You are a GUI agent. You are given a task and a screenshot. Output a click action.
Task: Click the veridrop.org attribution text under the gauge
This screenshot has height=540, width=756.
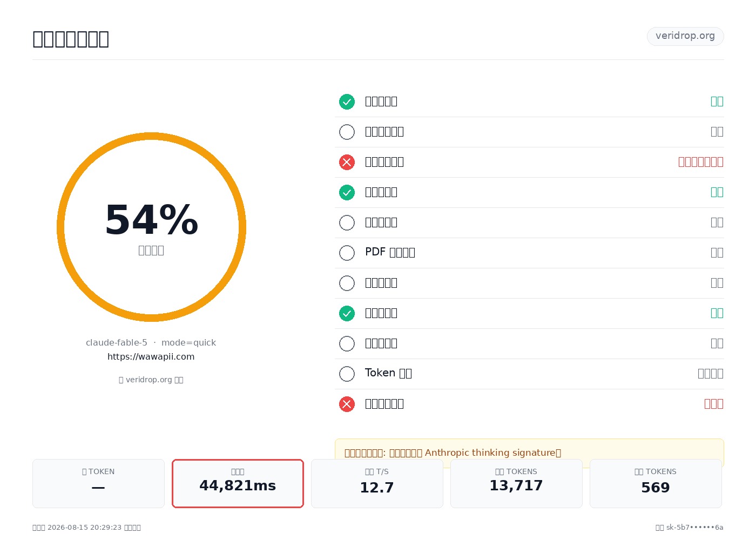(x=151, y=380)
